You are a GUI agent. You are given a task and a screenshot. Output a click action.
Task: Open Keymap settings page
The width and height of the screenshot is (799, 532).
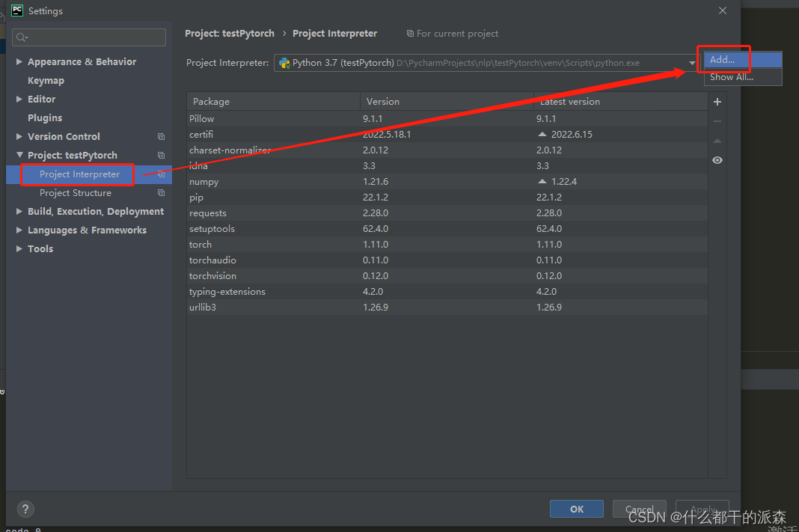[x=46, y=81]
